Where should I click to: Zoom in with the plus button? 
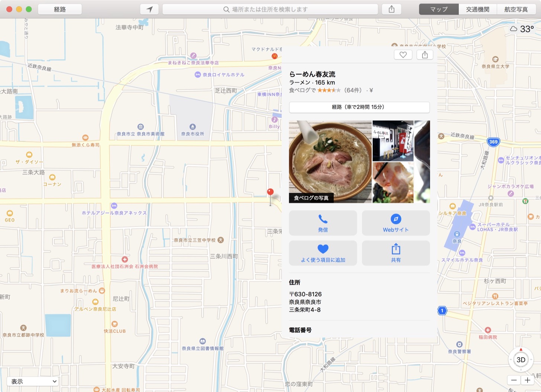(x=527, y=380)
